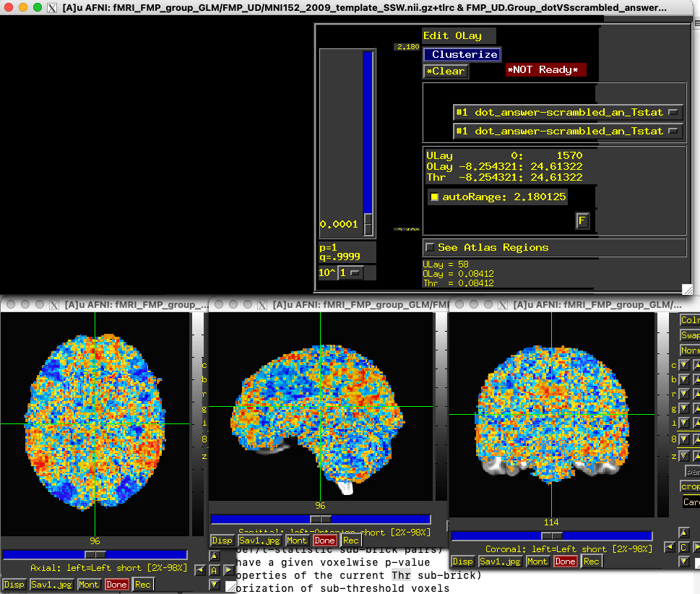This screenshot has width=700, height=594.
Task: Click the F flip colorscale button
Action: (582, 220)
